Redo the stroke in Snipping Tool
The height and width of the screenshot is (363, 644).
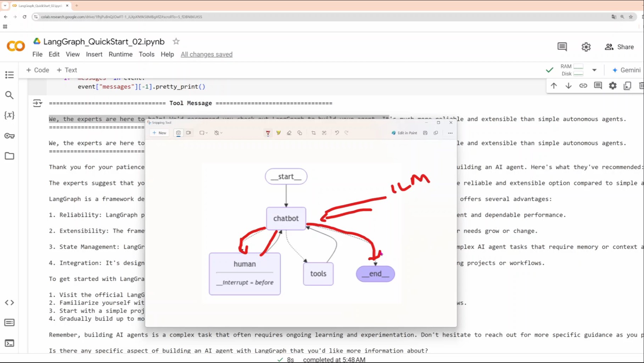[347, 133]
